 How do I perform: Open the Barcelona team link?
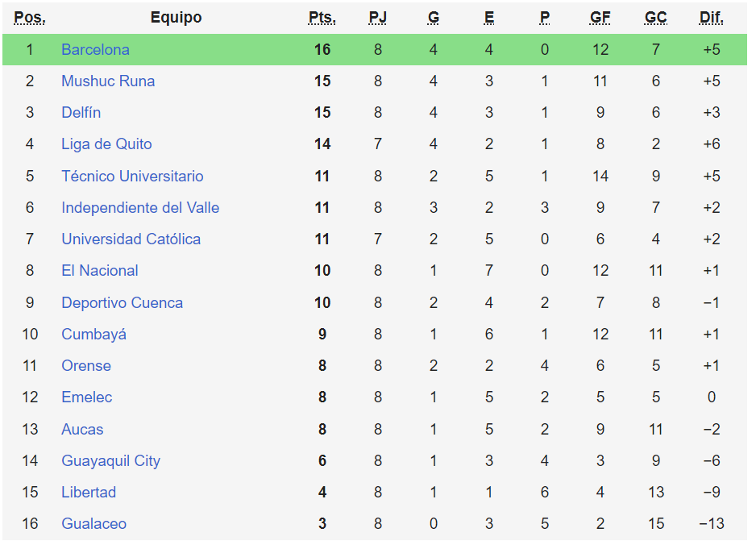[x=95, y=50]
